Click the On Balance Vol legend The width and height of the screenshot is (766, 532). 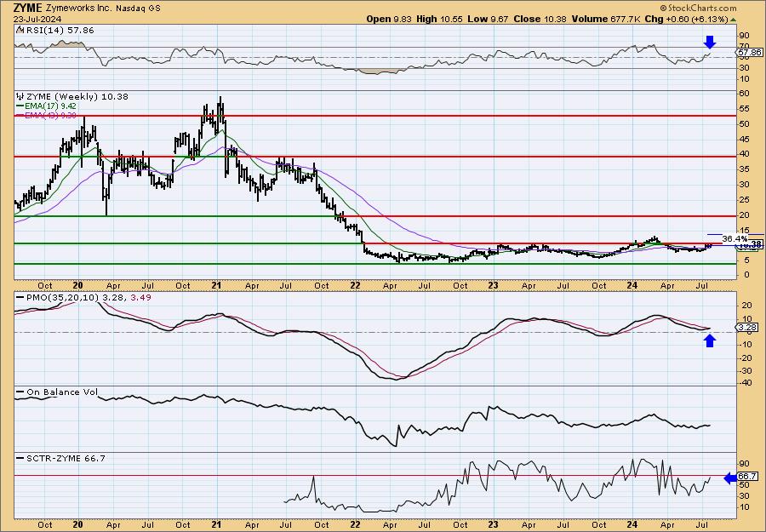[62, 392]
